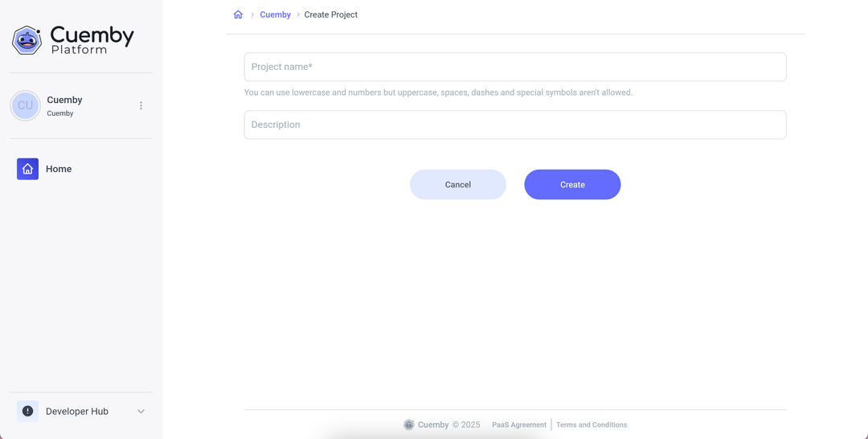Click the Create Project breadcrumb text

pos(330,14)
